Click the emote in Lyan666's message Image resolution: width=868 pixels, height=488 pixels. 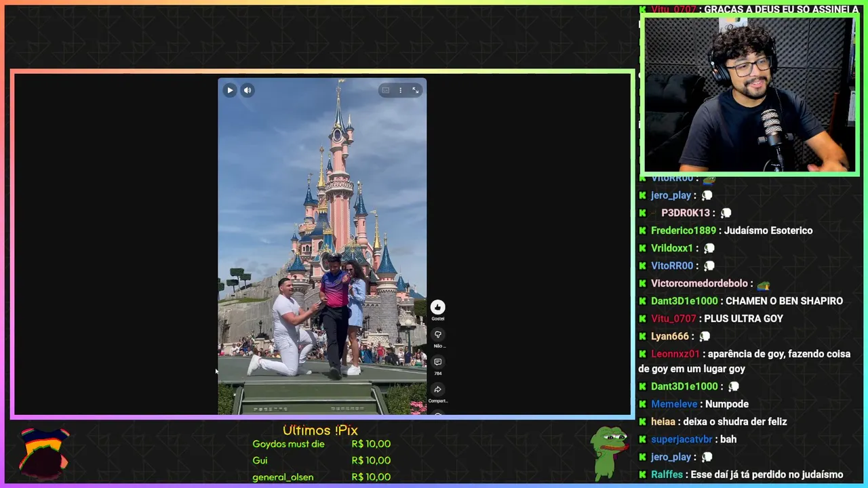pos(705,336)
